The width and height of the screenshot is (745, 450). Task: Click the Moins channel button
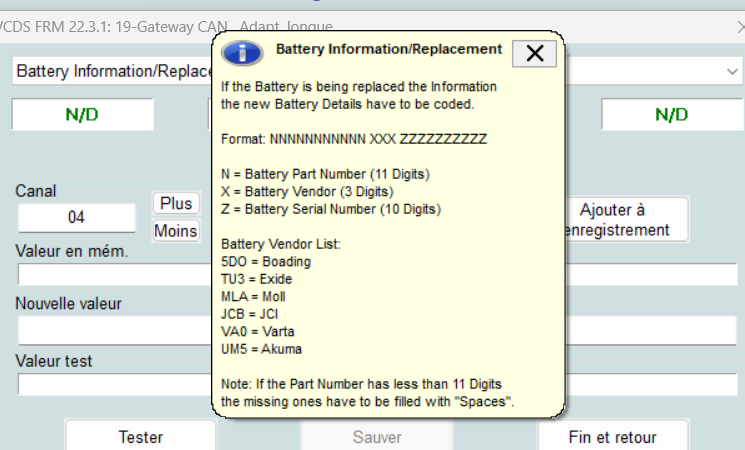[x=176, y=231]
